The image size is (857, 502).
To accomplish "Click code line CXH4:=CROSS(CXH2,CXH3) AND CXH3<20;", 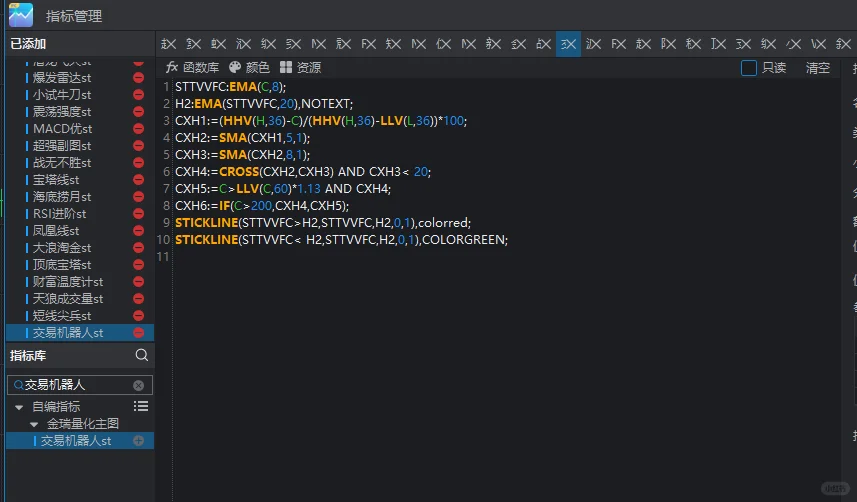I will (303, 171).
